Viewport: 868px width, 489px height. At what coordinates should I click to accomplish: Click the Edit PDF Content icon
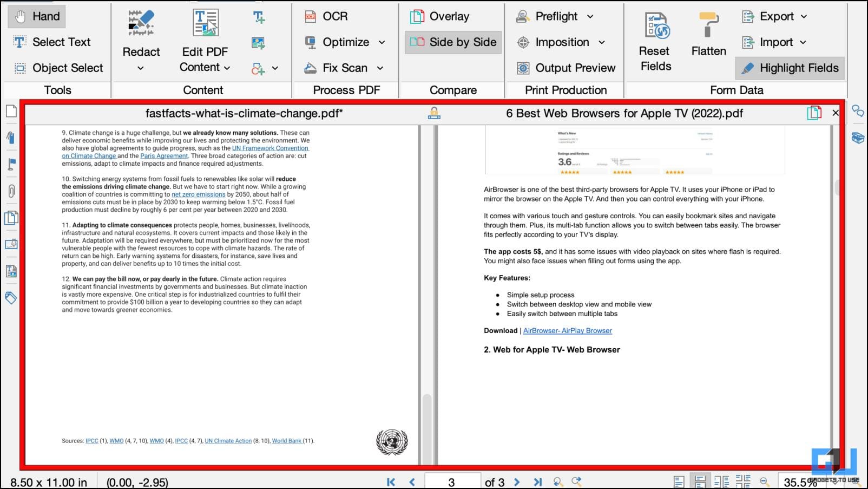click(205, 23)
